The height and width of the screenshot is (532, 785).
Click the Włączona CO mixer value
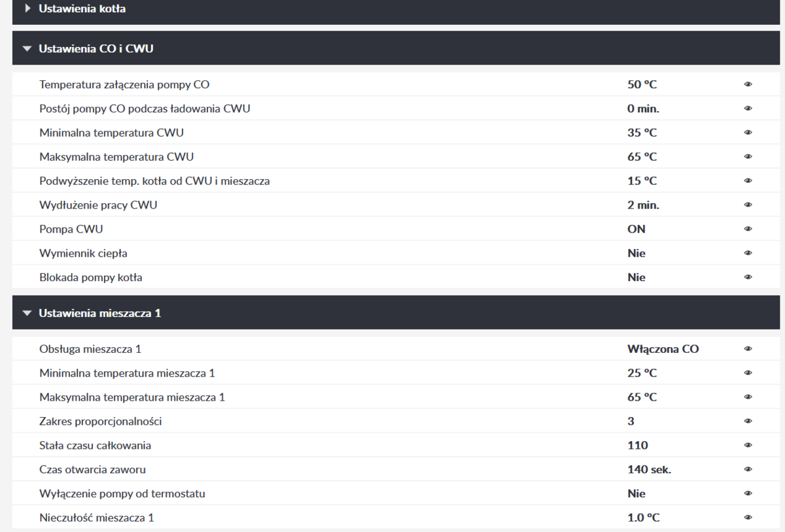[x=663, y=349]
